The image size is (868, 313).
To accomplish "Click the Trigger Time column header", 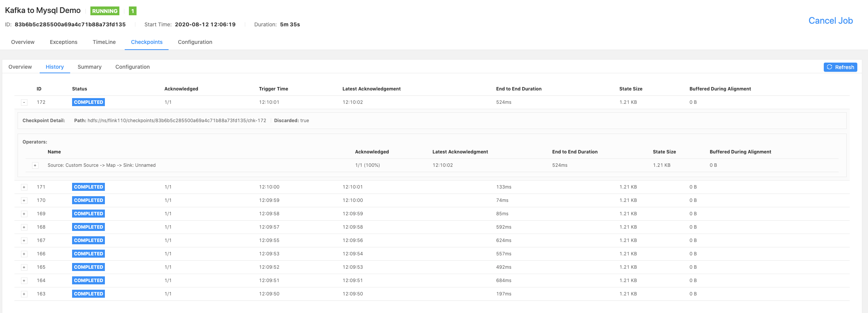I will tap(273, 89).
